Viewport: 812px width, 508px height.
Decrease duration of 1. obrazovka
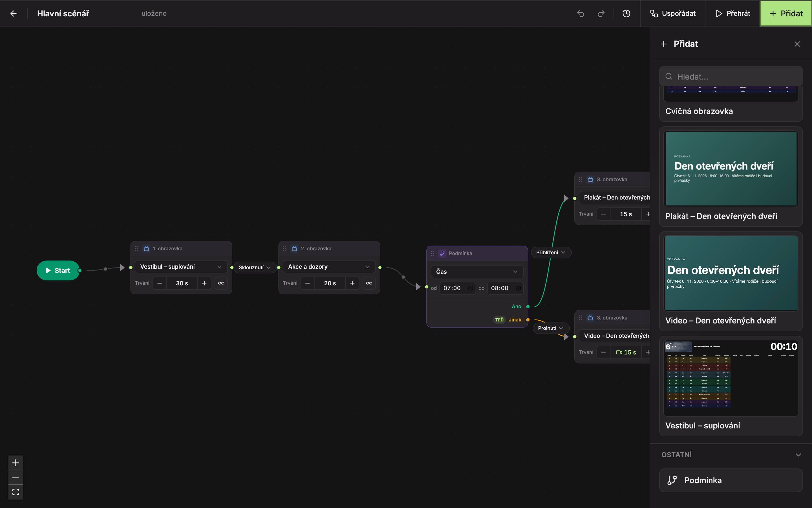click(x=160, y=283)
